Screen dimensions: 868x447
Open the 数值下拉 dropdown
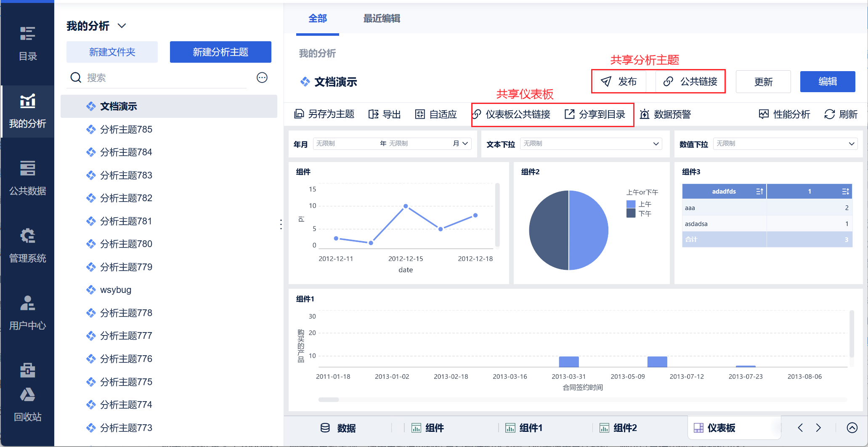coord(786,144)
